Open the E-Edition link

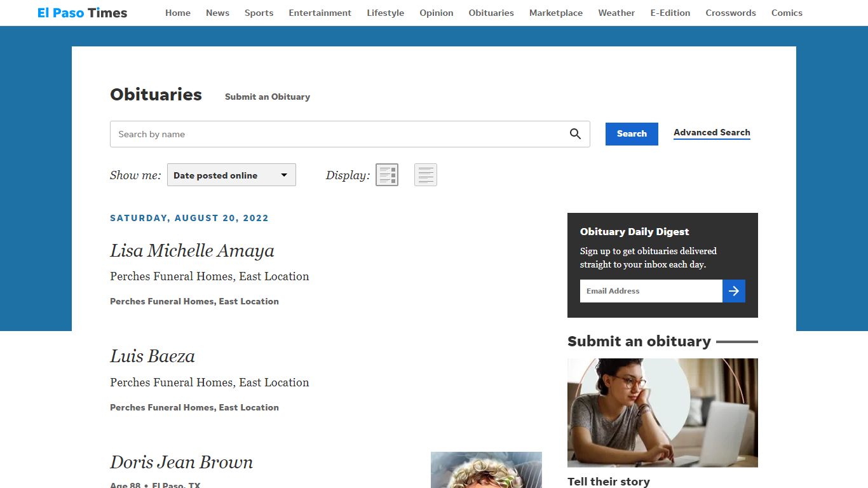(x=670, y=13)
